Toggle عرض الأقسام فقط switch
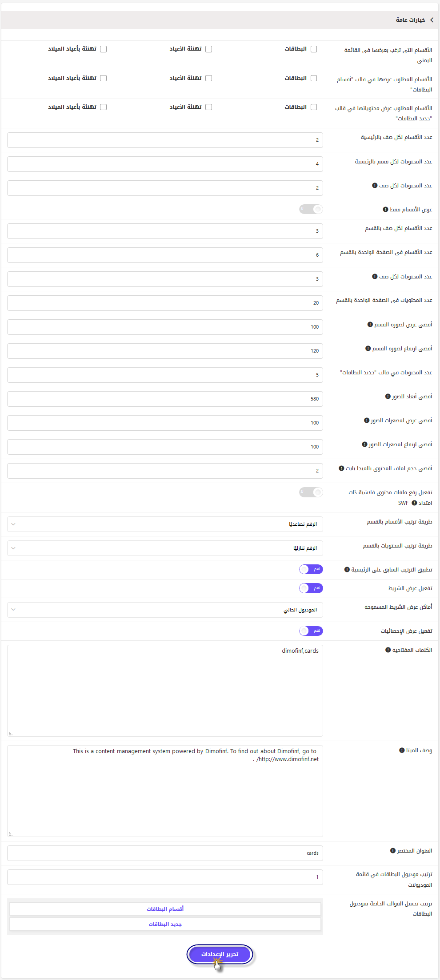This screenshot has width=440, height=980. [x=311, y=209]
